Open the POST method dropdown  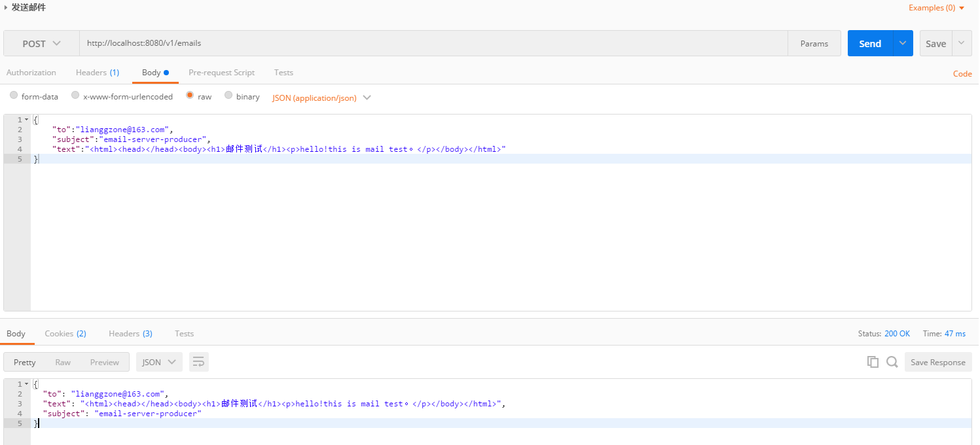[x=41, y=43]
